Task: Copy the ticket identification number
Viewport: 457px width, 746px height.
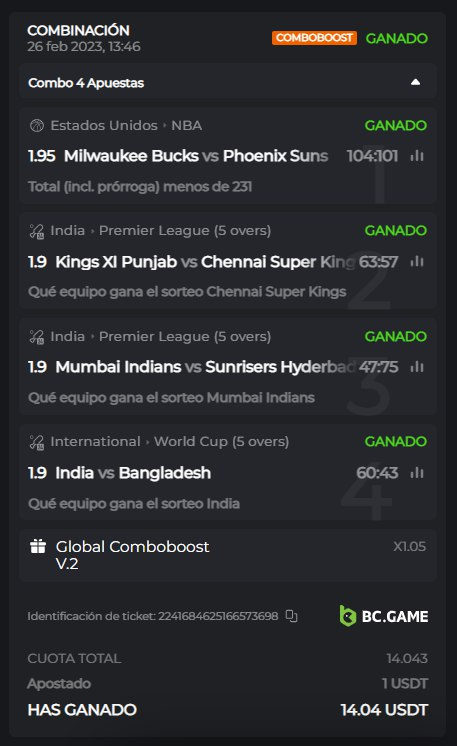Action: click(292, 616)
